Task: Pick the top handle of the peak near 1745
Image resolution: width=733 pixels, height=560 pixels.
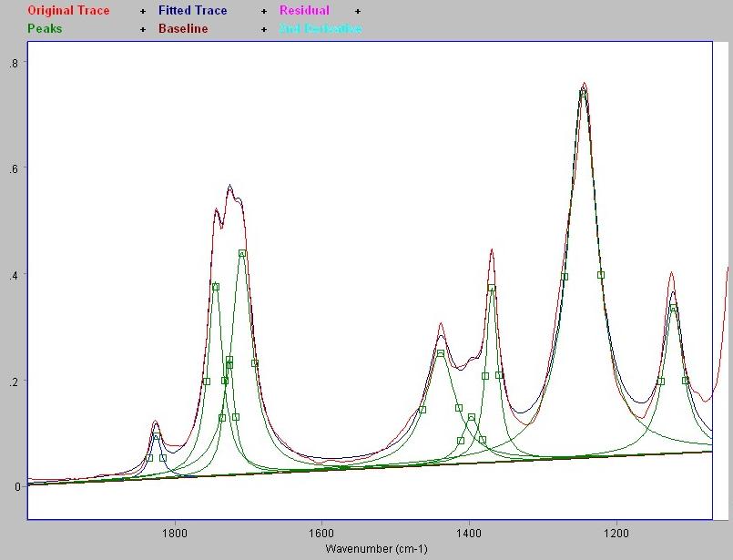Action: (216, 287)
